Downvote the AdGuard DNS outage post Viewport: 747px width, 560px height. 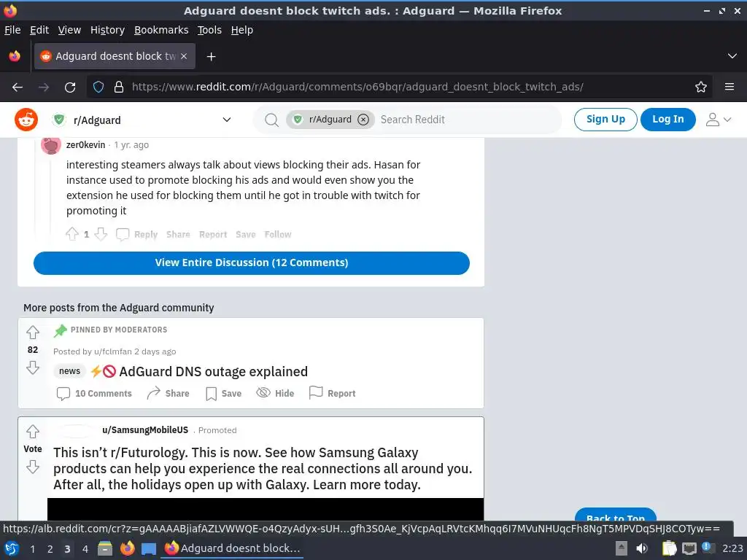tap(32, 367)
